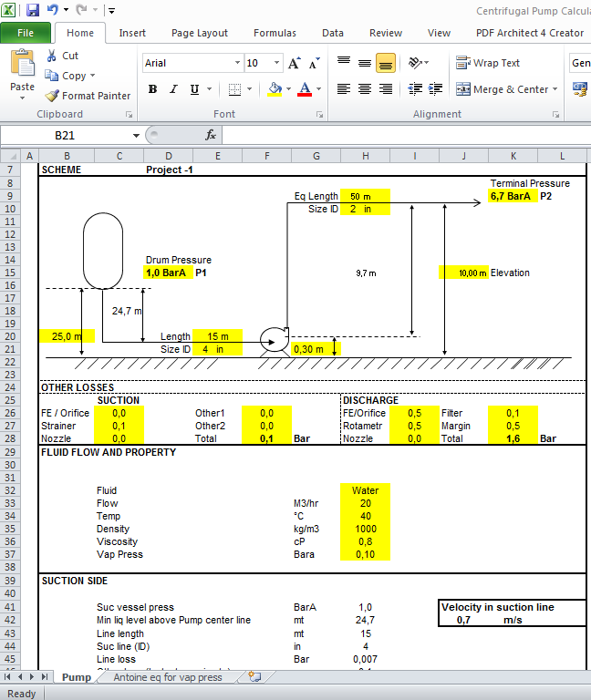This screenshot has width=591, height=700.
Task: Go to first sheet navigation arrow
Action: (7, 677)
